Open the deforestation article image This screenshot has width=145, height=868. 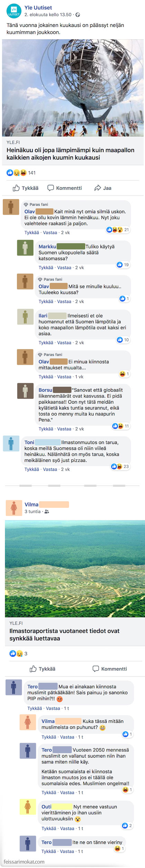click(75, 569)
